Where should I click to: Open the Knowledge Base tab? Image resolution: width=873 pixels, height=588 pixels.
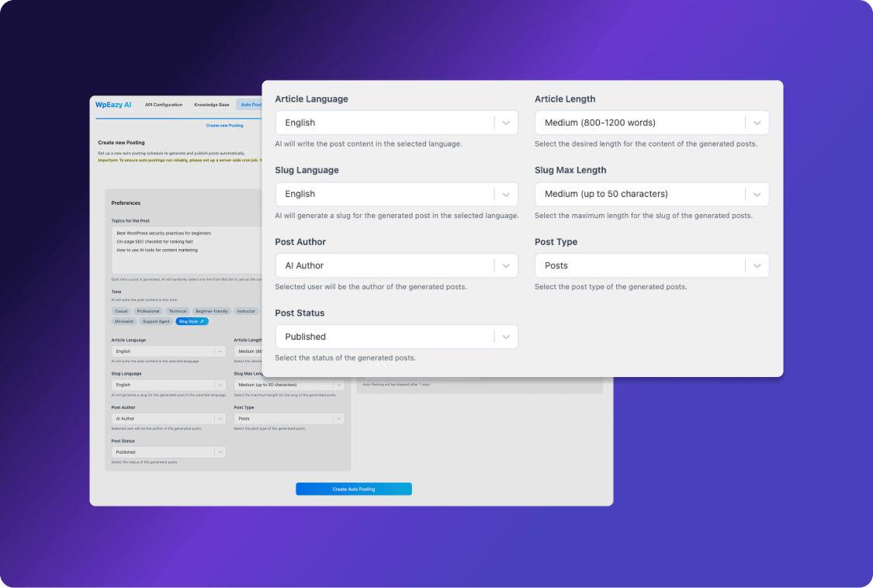point(212,105)
